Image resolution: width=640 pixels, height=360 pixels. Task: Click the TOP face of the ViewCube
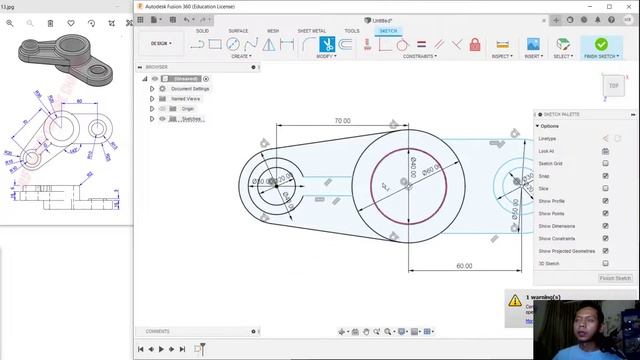pos(613,86)
